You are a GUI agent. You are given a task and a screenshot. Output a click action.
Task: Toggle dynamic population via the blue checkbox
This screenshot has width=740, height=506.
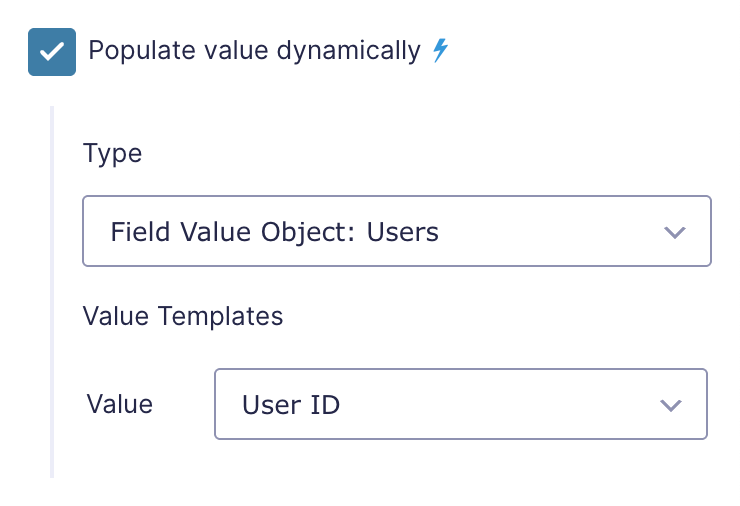[52, 52]
